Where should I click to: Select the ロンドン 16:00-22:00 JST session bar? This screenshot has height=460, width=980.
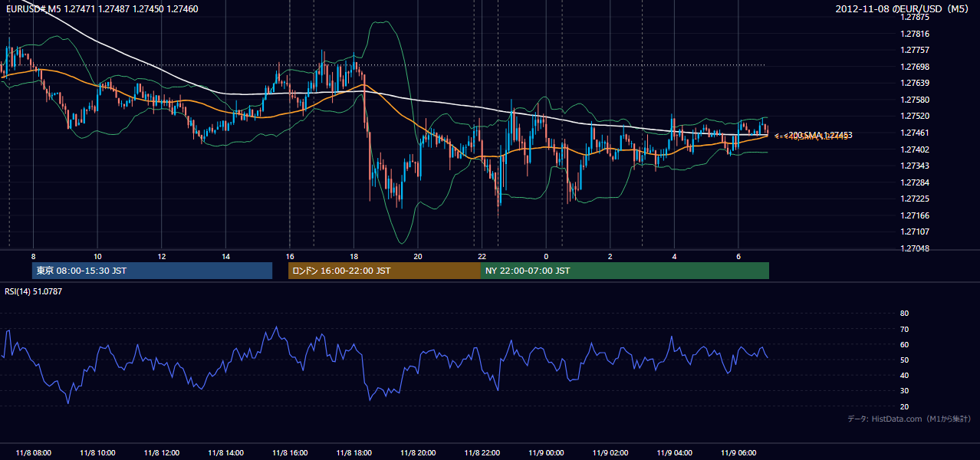click(384, 271)
